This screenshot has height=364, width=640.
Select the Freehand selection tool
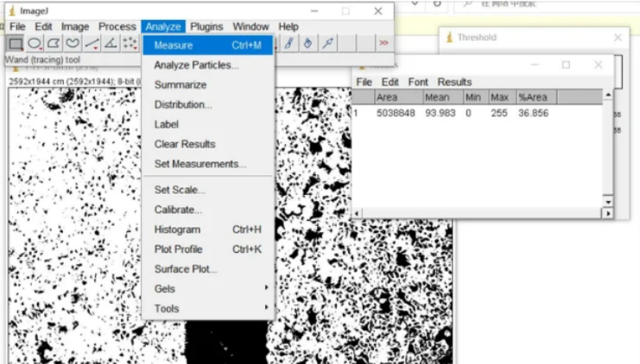pyautogui.click(x=73, y=43)
